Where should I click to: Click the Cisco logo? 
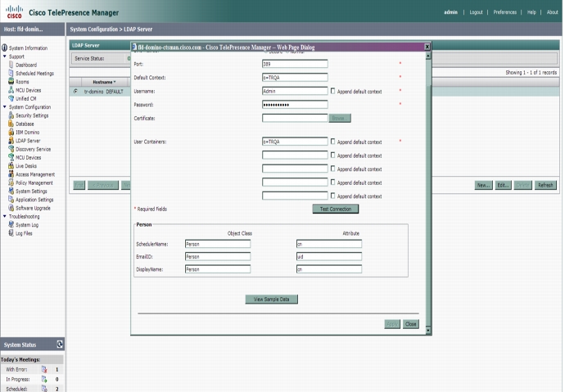coord(14,11)
